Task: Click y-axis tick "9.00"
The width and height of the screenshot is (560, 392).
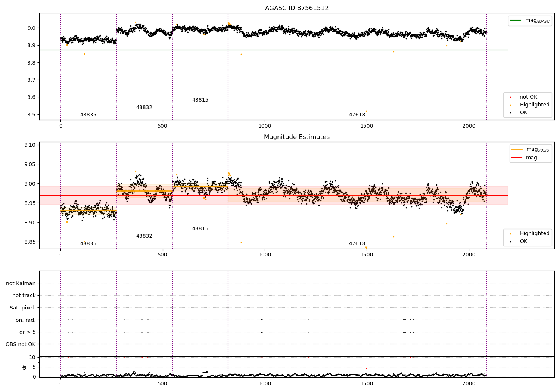Action: (30, 184)
